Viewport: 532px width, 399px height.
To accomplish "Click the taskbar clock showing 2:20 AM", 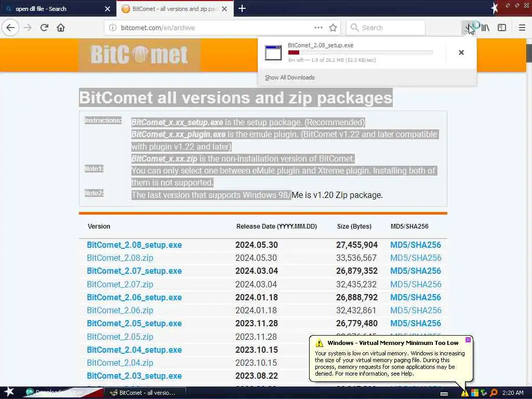I will pyautogui.click(x=513, y=393).
